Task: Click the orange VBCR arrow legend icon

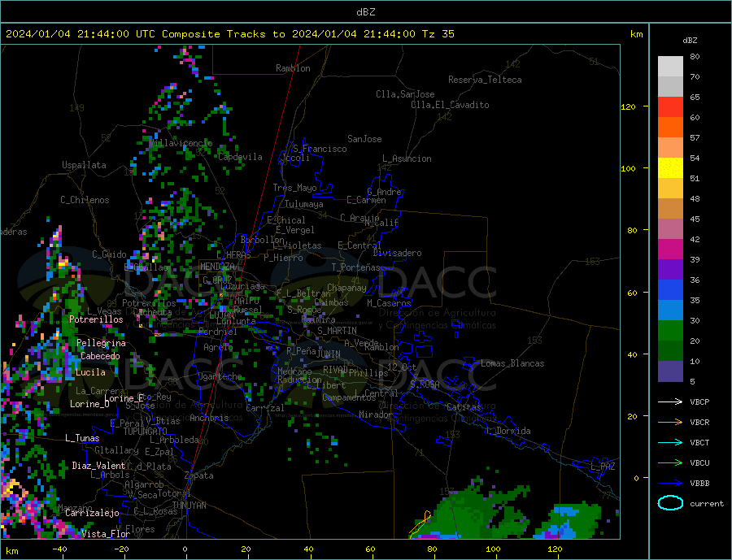Action: coord(670,423)
